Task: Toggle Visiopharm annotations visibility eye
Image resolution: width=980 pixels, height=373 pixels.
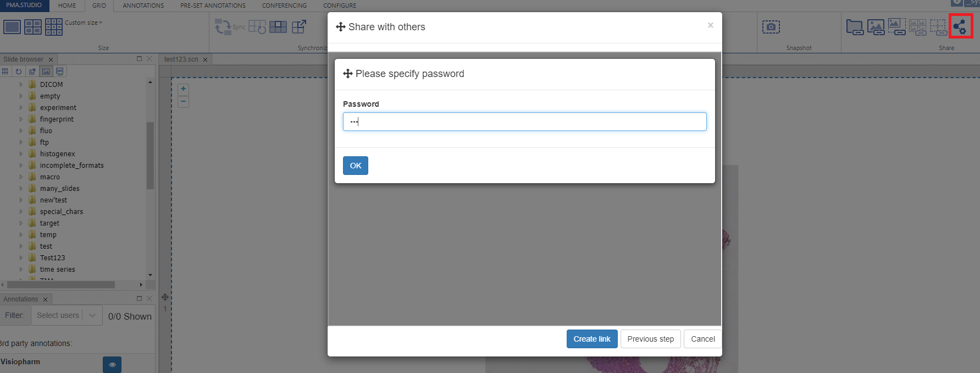Action: pos(112,364)
